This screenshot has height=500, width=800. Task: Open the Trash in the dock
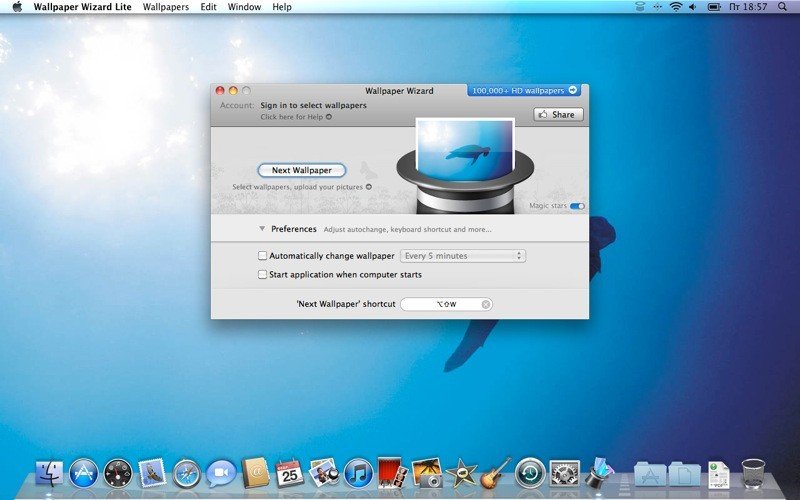pos(753,473)
